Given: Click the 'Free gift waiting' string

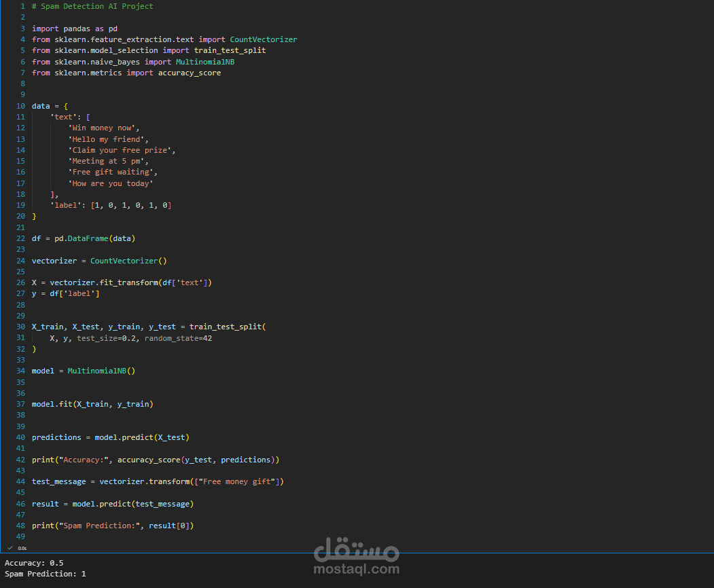Looking at the screenshot, I should [111, 172].
